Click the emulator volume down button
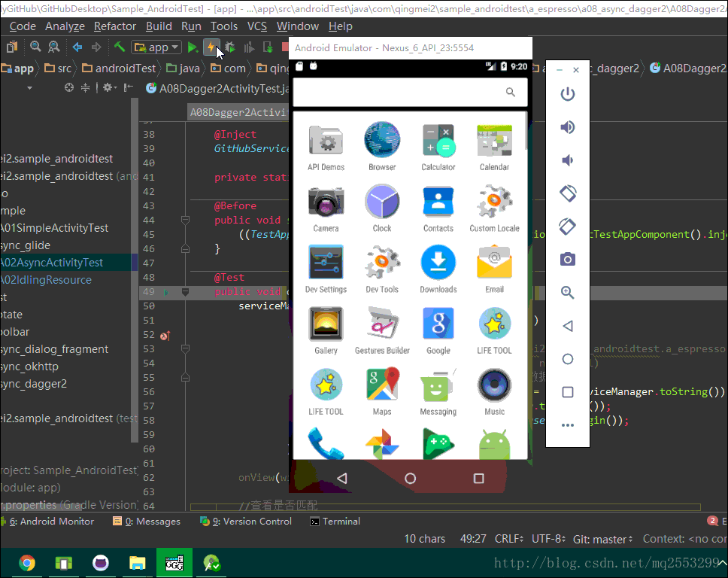The width and height of the screenshot is (728, 578). tap(567, 160)
